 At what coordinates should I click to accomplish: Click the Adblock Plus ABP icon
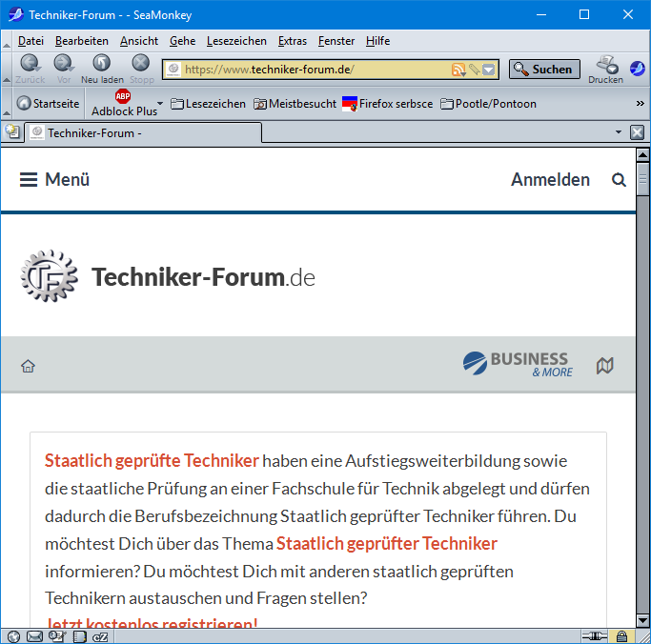point(123,96)
